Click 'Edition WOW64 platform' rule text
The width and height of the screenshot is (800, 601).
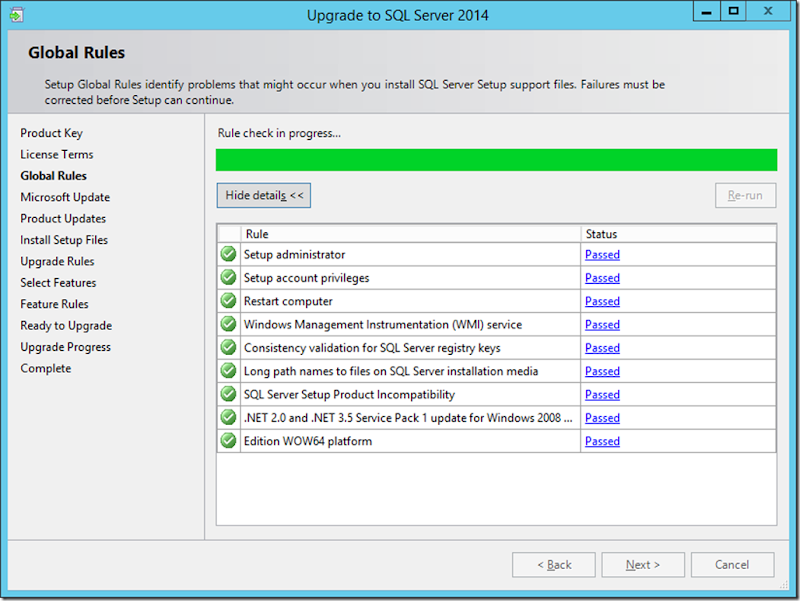[x=308, y=441]
